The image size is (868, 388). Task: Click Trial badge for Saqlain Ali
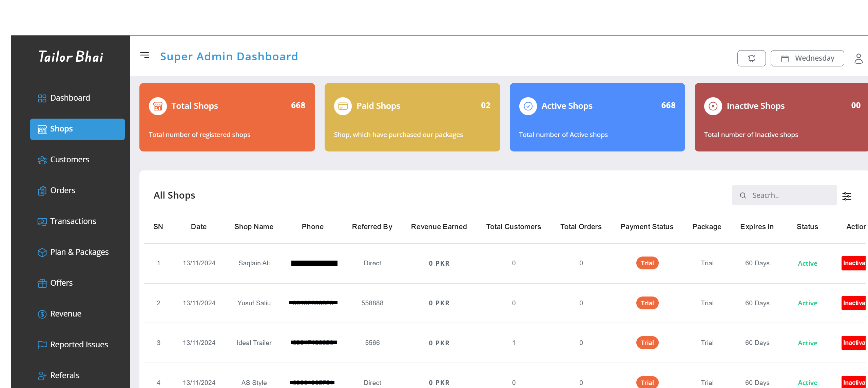click(x=647, y=263)
